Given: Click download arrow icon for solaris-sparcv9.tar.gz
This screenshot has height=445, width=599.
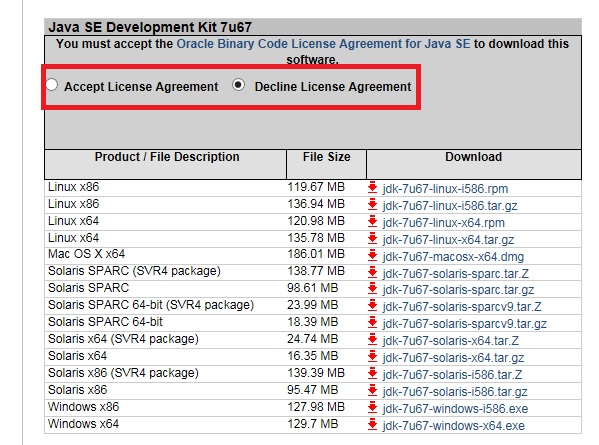Looking at the screenshot, I should [372, 323].
